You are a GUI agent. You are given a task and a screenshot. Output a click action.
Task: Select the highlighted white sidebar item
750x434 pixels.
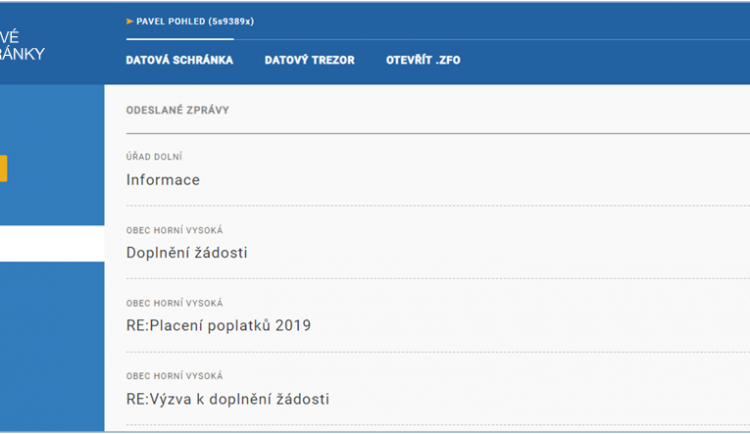click(x=52, y=243)
